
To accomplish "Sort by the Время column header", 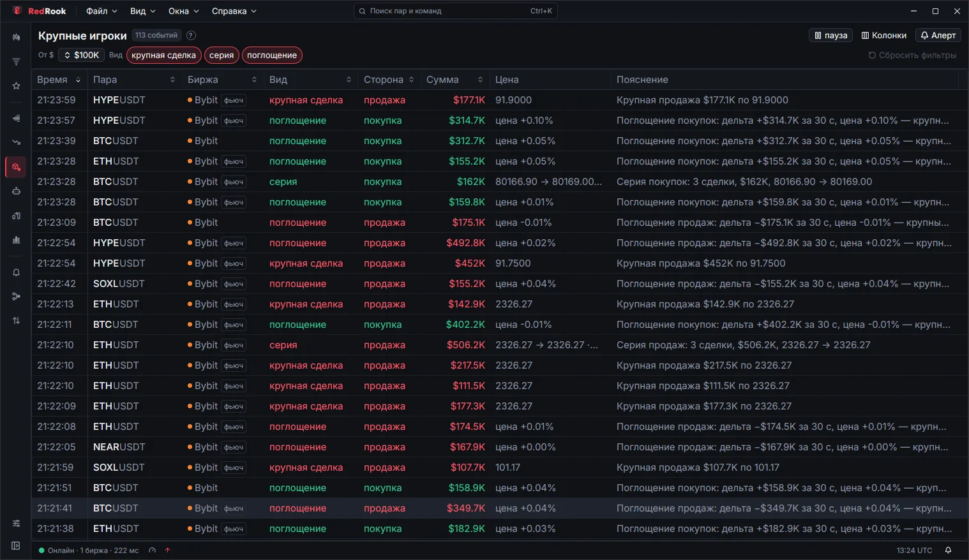I will 59,80.
